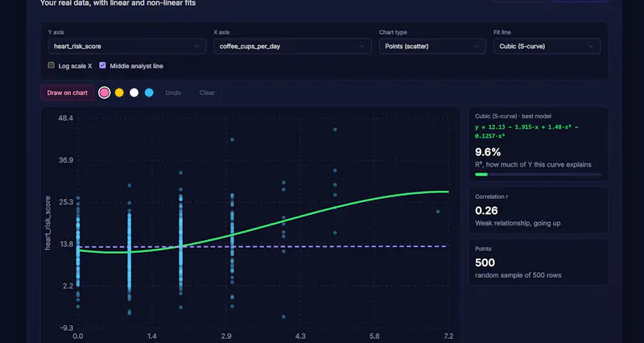Click the green cubic equation text
The width and height of the screenshot is (644, 343).
point(526,131)
